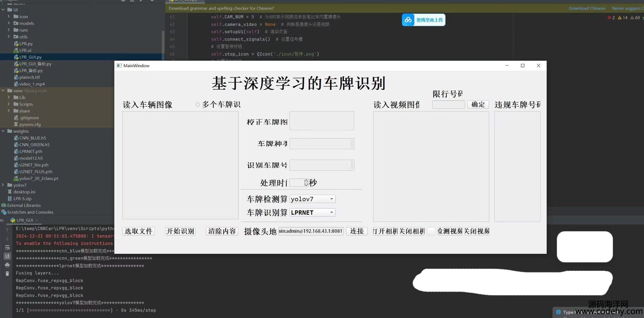Click the 车牌种类 result field
The height and width of the screenshot is (318, 644).
322,144
